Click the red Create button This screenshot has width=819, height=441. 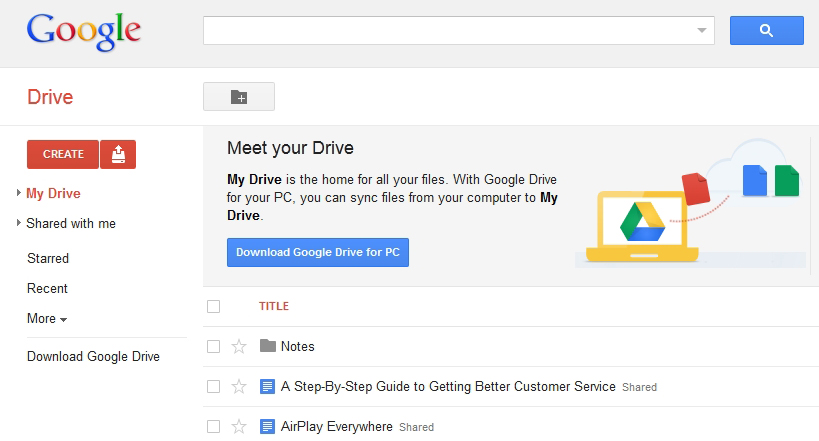(63, 154)
